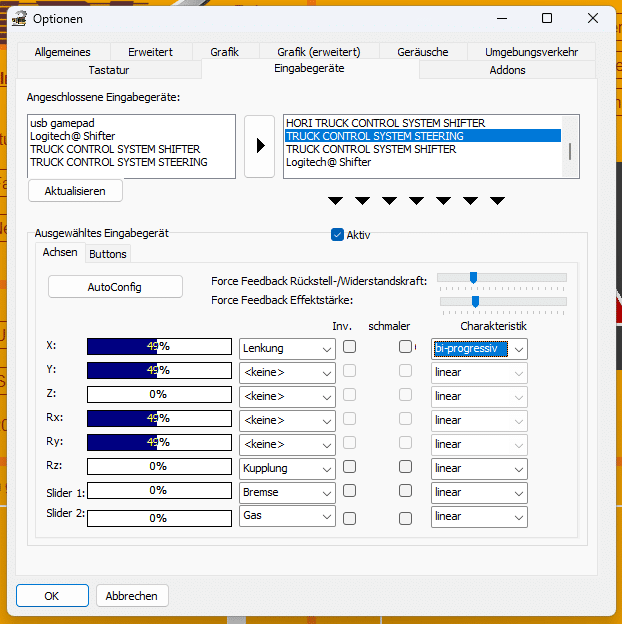The width and height of the screenshot is (622, 624).
Task: Close the Optionen dialog window
Action: [594, 18]
